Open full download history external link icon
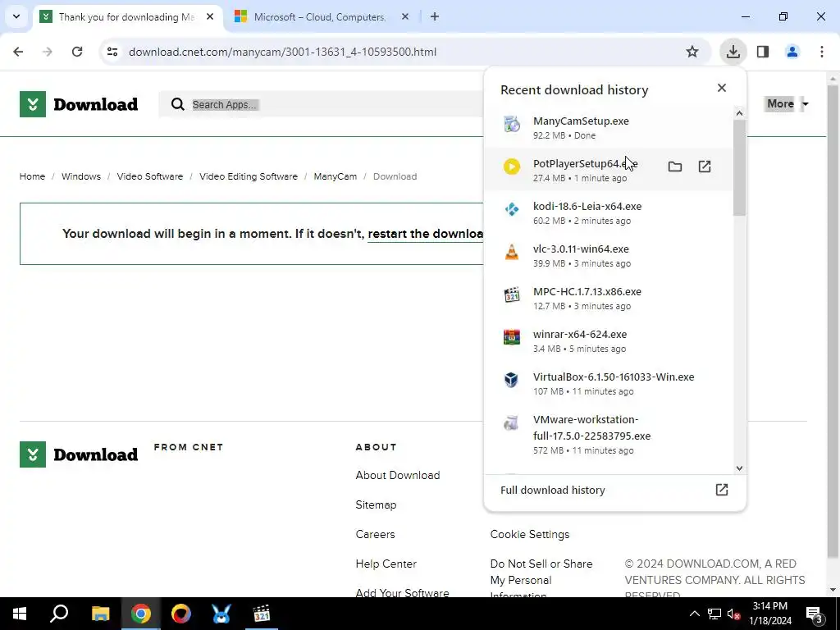Viewport: 840px width, 630px height. pyautogui.click(x=722, y=490)
